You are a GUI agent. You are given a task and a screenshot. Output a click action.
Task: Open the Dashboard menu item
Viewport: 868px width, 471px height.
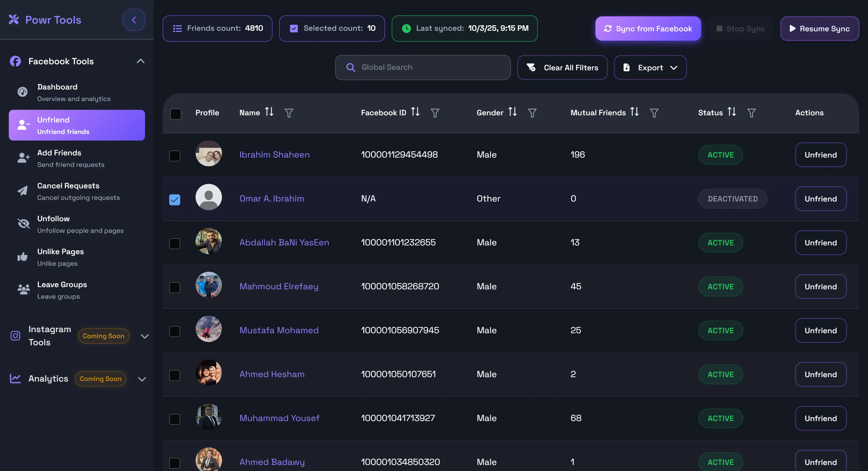pos(77,92)
